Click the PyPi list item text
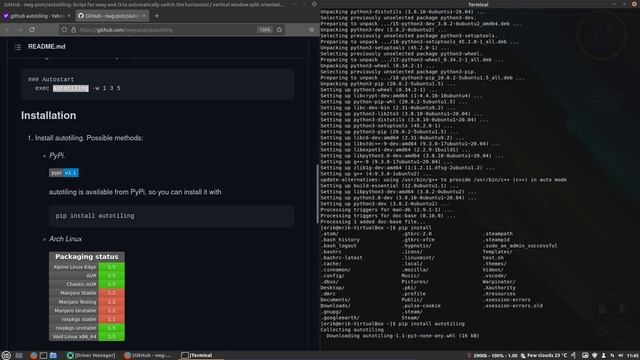Screen dimensions: 640x360 tap(57, 156)
